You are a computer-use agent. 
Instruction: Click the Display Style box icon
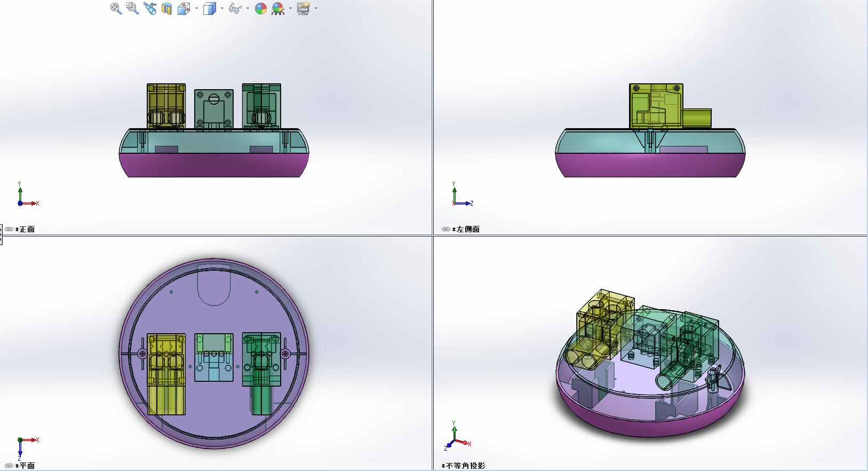tap(209, 9)
